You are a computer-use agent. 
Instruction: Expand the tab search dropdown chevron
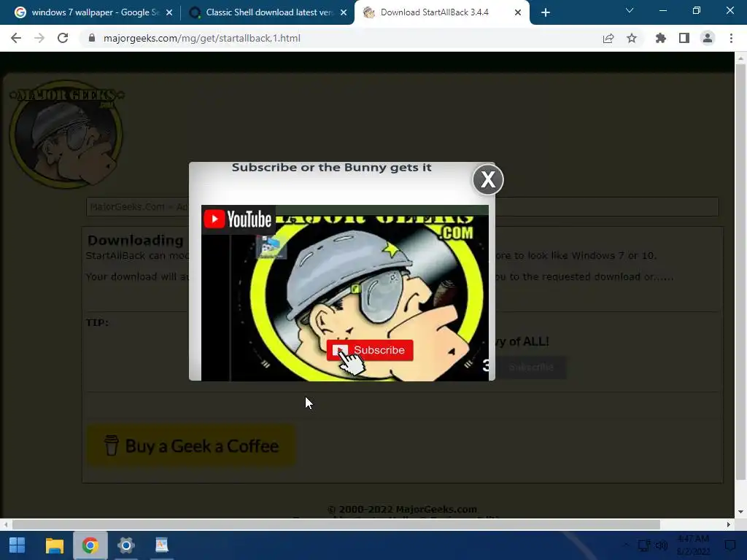(630, 10)
